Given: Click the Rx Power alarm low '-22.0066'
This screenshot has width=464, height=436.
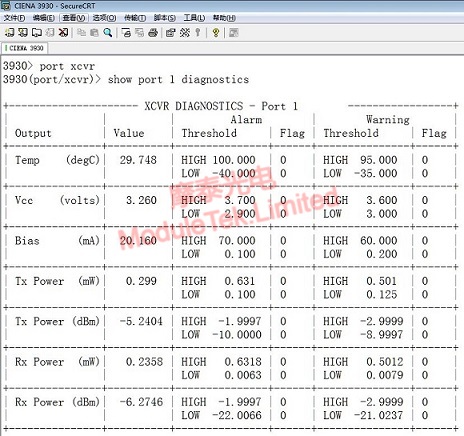Looking at the screenshot, I should (237, 415).
